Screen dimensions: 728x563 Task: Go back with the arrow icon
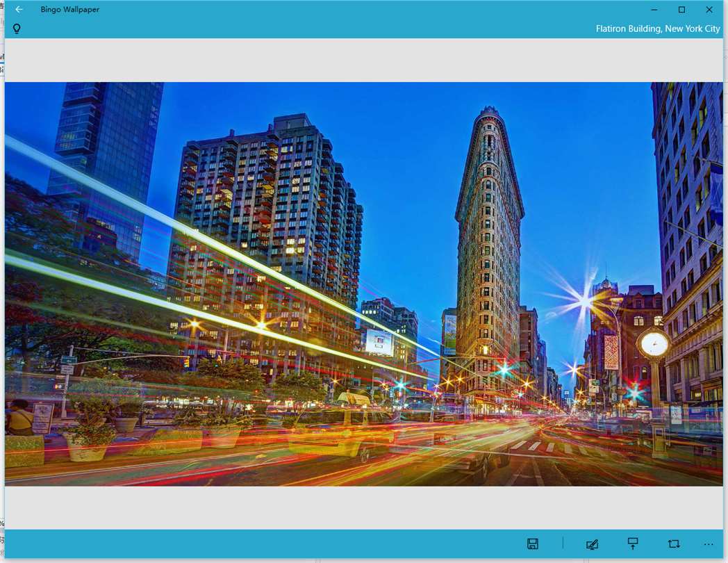pyautogui.click(x=19, y=9)
